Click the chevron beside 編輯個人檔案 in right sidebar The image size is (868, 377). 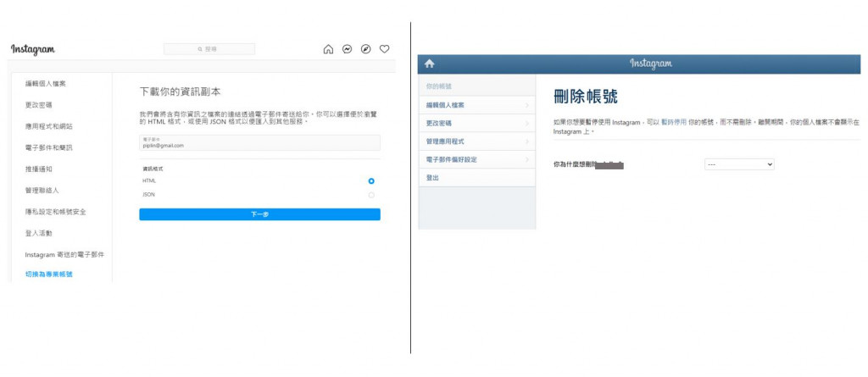click(526, 105)
